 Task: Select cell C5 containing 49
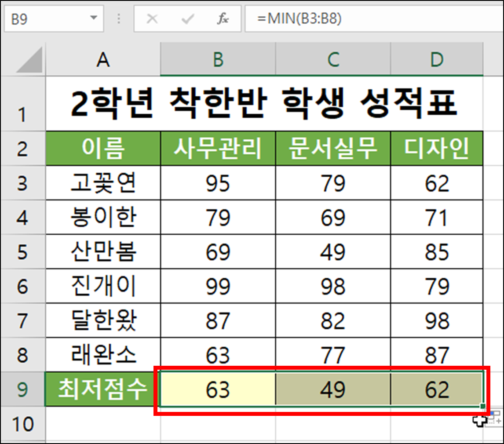333,252
